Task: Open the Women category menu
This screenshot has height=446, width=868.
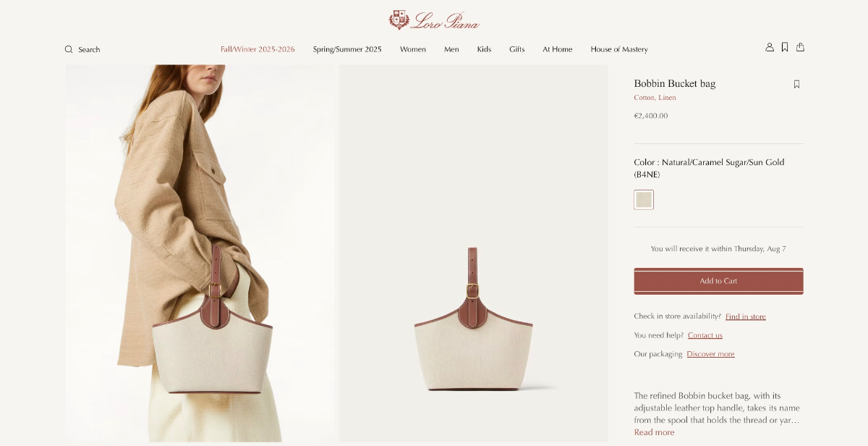Action: click(413, 49)
